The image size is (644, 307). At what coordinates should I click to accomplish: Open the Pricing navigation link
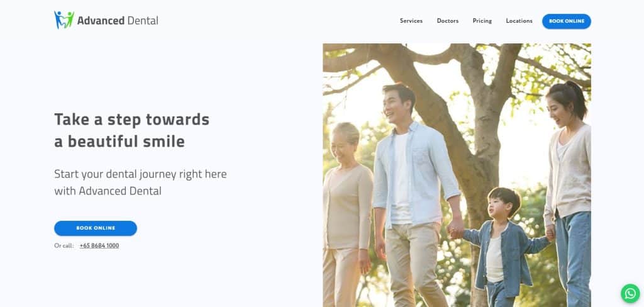(x=482, y=21)
